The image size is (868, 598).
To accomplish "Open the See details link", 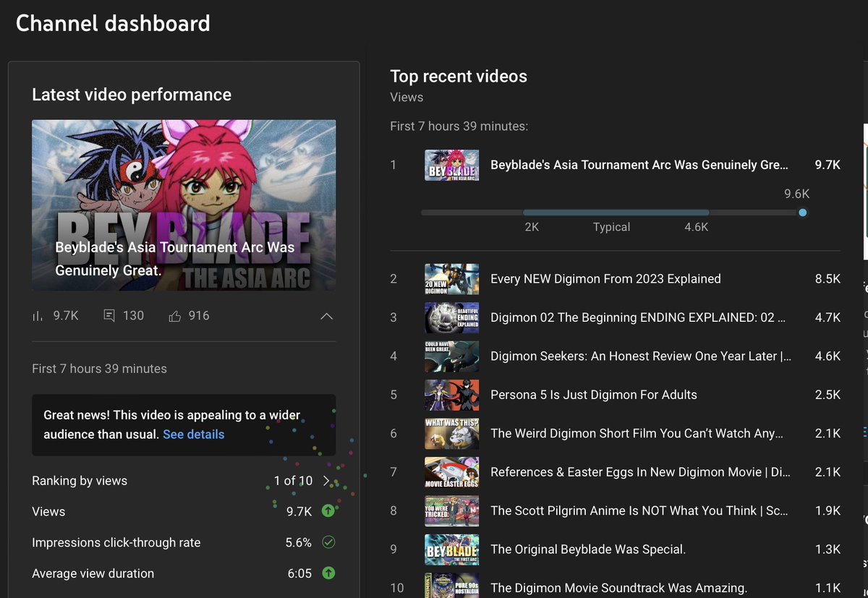I will click(x=193, y=435).
